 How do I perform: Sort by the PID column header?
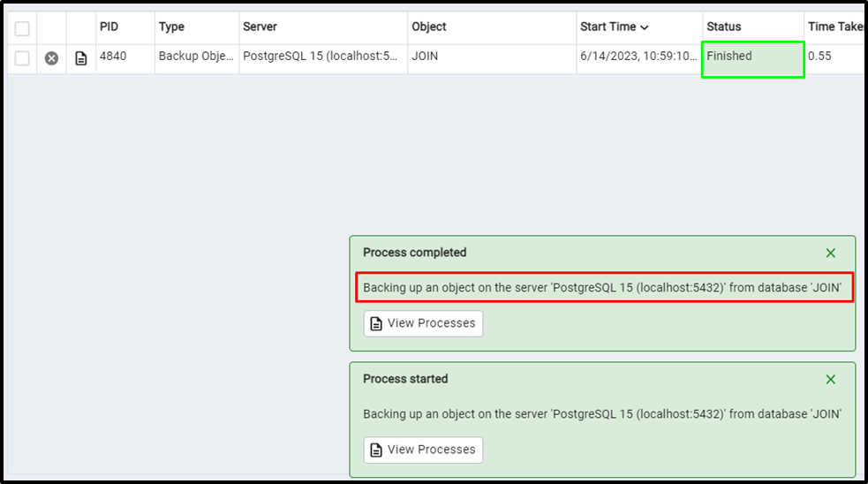click(109, 26)
